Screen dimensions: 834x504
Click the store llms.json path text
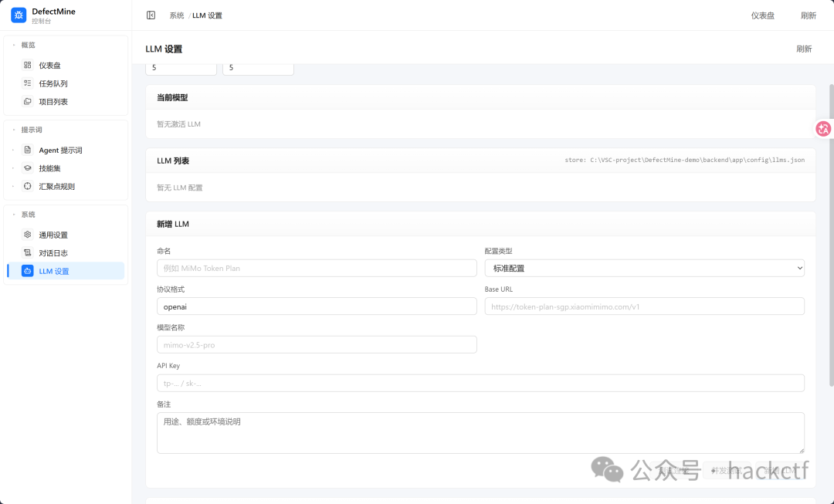[x=684, y=160]
